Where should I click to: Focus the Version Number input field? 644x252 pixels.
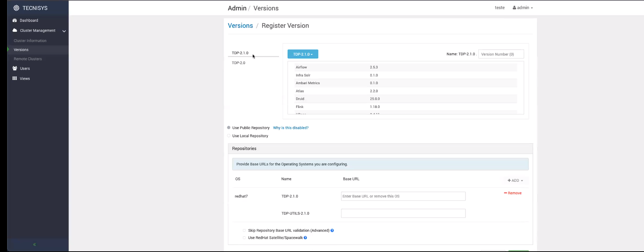tap(501, 54)
